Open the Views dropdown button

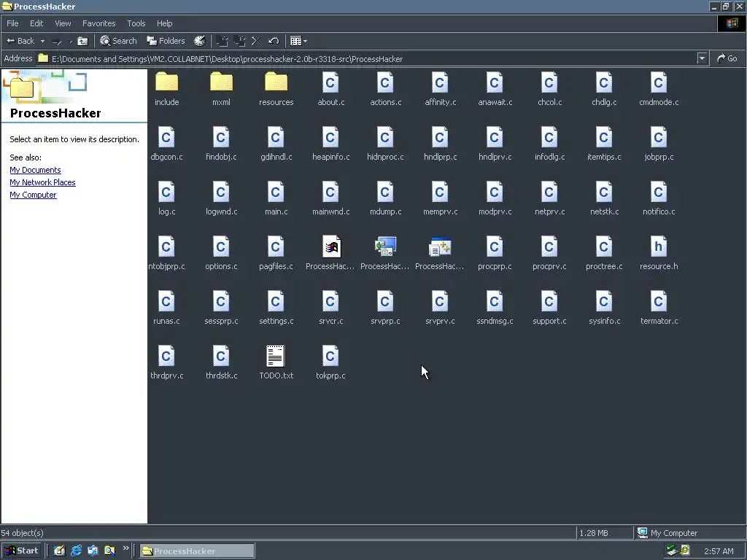(x=298, y=41)
